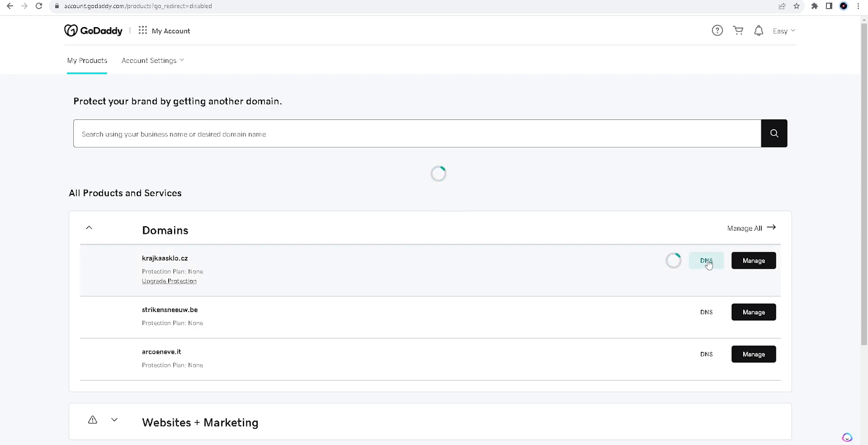
Task: Select the My Products tab
Action: click(87, 60)
